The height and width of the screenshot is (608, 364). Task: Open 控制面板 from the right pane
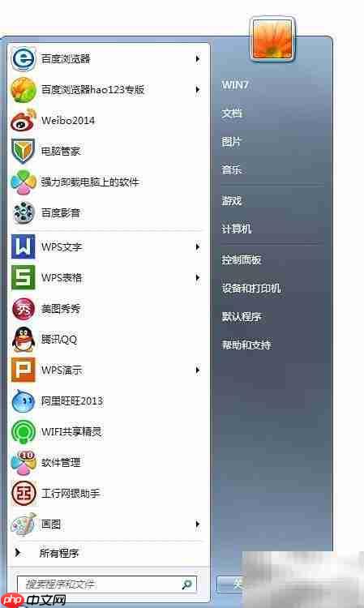tap(242, 259)
